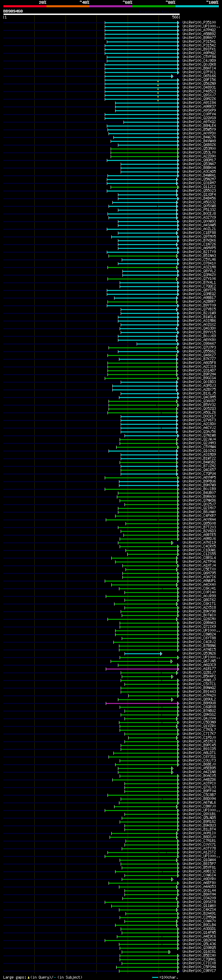Select the UniRef100_B8H9U8 label

199,703
